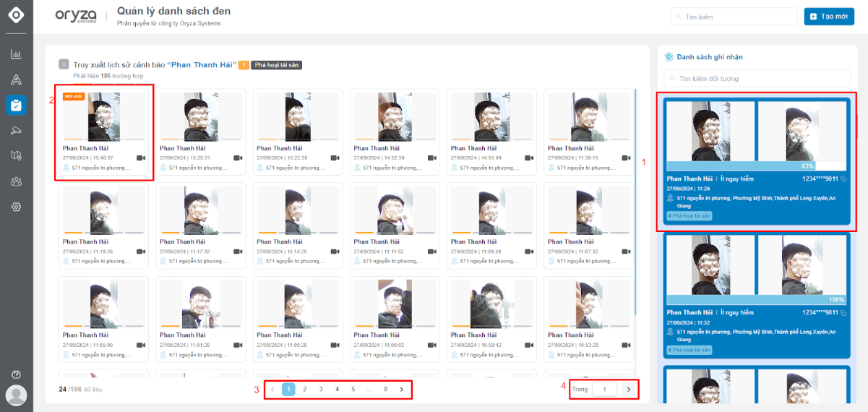Click the location icon in the 11:26 record
This screenshot has height=412, width=868.
point(670,198)
